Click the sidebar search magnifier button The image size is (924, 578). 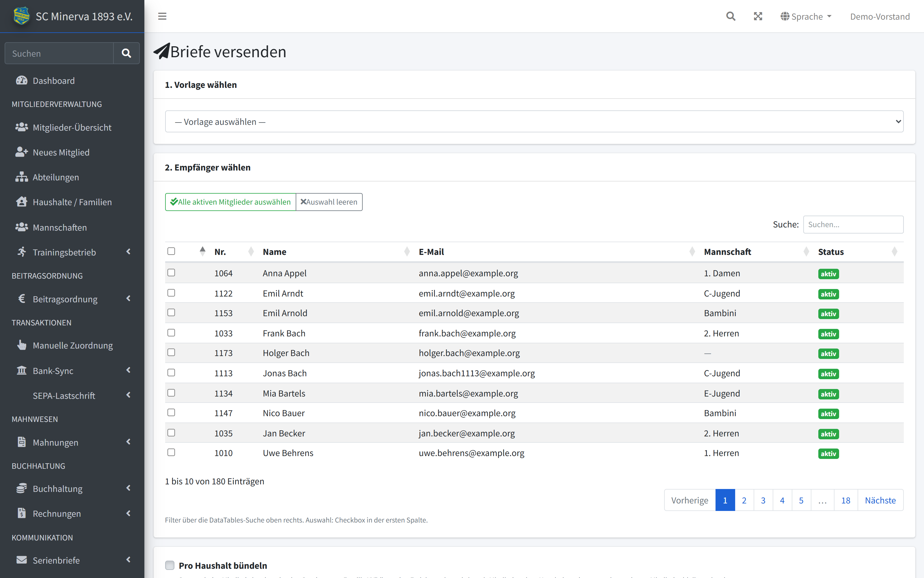(126, 53)
